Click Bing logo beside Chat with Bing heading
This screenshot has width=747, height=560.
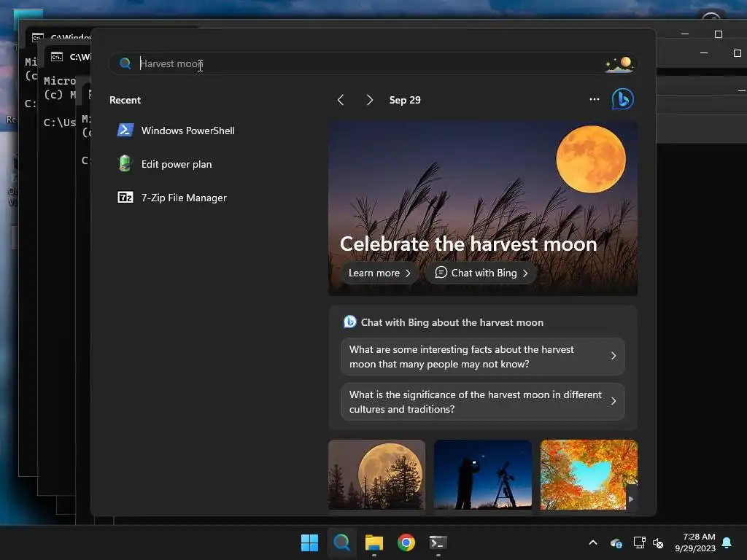[349, 322]
